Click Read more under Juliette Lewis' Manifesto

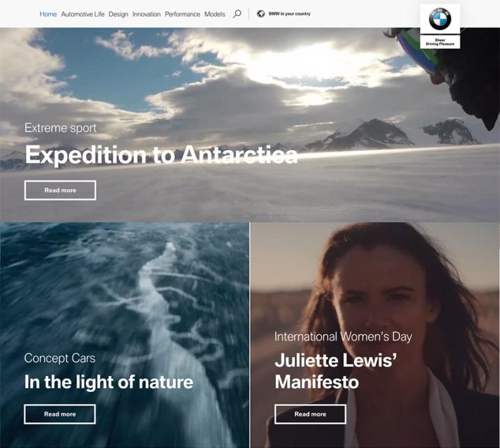pyautogui.click(x=310, y=414)
